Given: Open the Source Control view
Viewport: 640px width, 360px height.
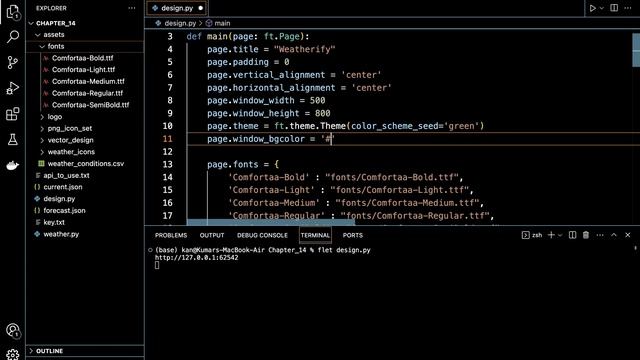Looking at the screenshot, I should 13,62.
